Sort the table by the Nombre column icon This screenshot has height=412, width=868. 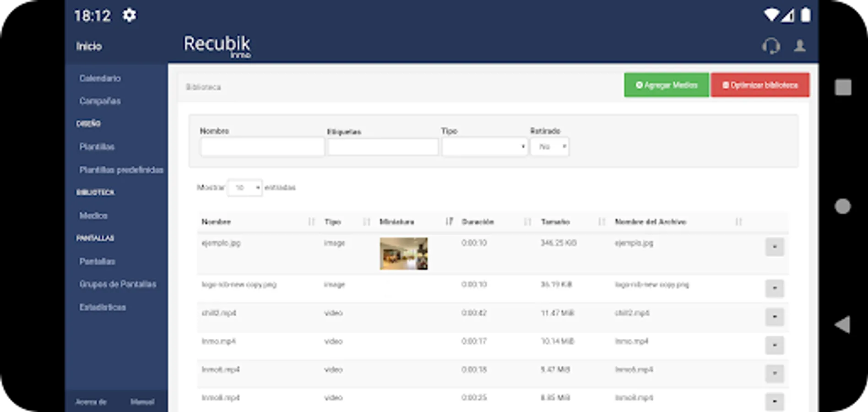point(311,222)
